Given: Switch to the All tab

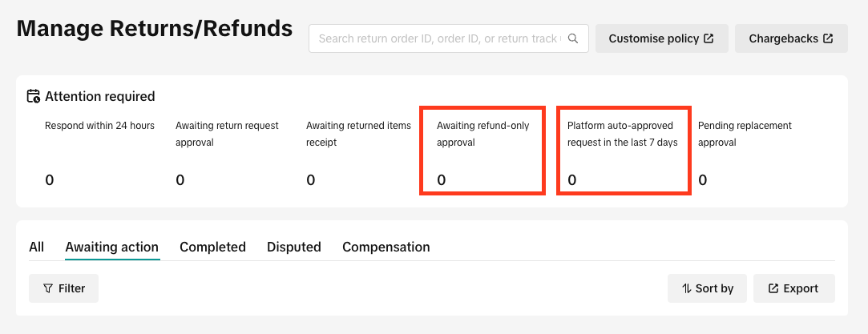Looking at the screenshot, I should point(37,247).
